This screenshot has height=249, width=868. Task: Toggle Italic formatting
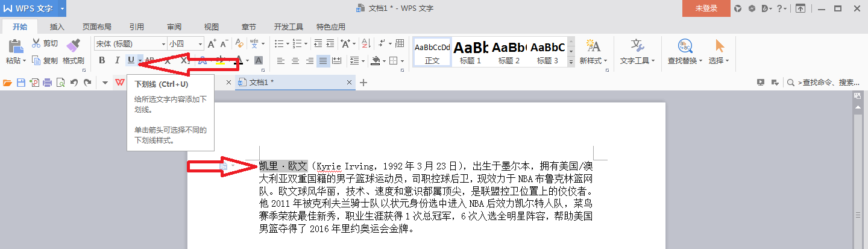pos(117,60)
